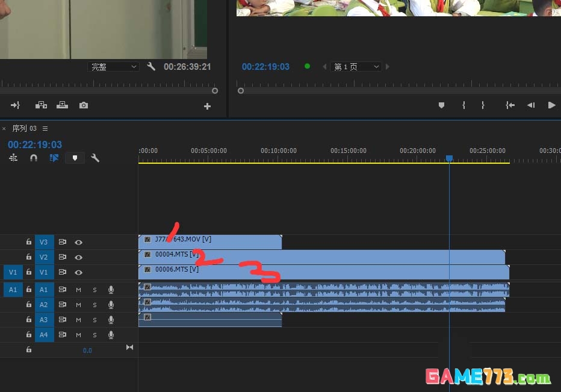
Task: Open the page dropdown 第 1 页
Action: tap(356, 67)
